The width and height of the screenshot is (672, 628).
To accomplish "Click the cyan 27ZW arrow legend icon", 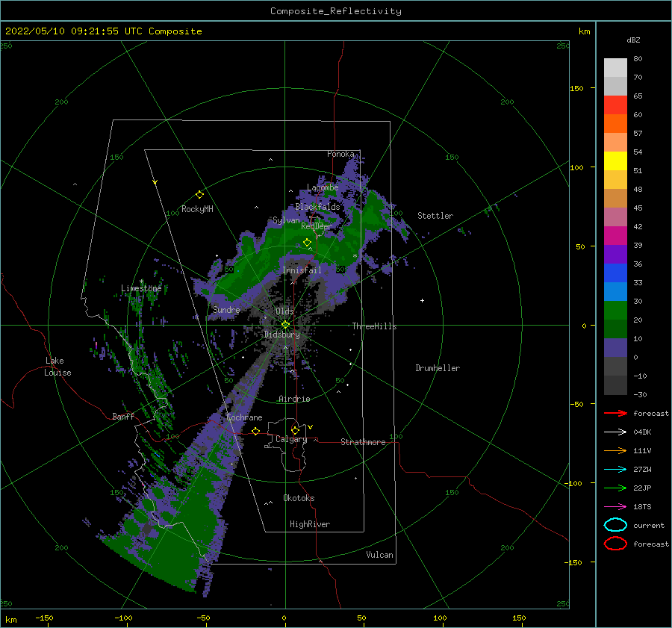I will (615, 470).
